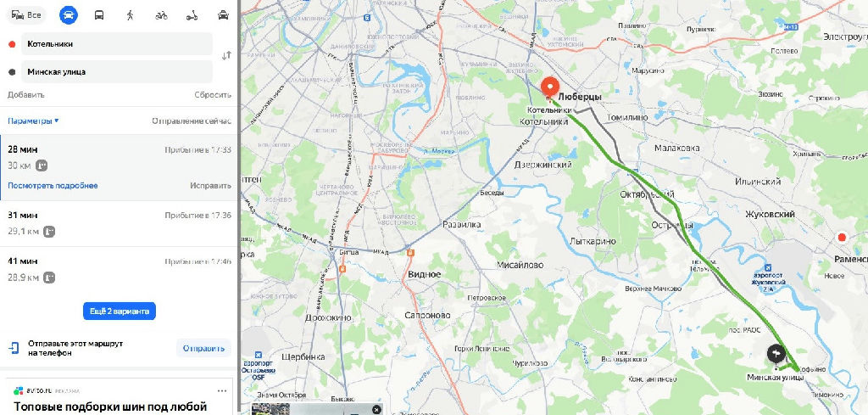Swap origin and destination arrows
The height and width of the screenshot is (415, 868).
point(226,55)
